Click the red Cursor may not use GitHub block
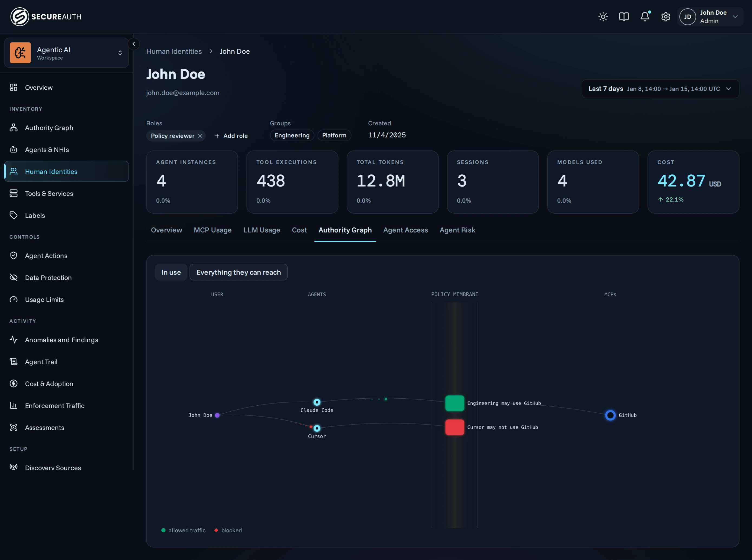The image size is (752, 560). (x=455, y=428)
